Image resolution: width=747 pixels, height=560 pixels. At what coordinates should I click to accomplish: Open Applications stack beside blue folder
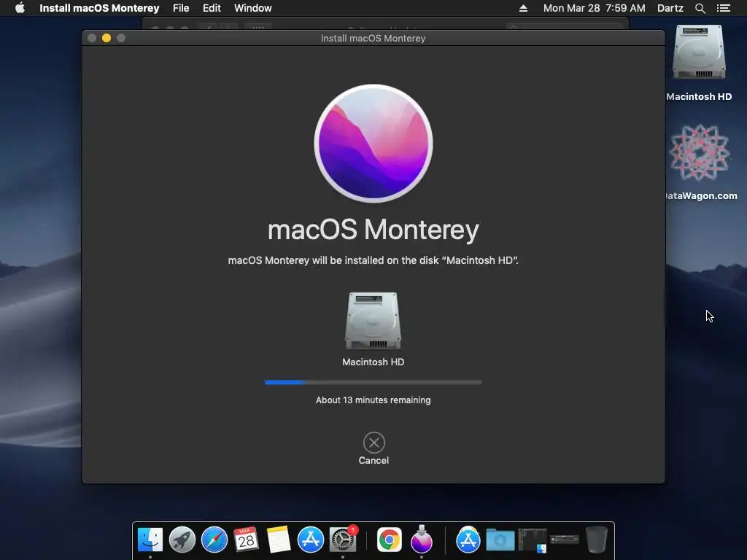point(468,540)
